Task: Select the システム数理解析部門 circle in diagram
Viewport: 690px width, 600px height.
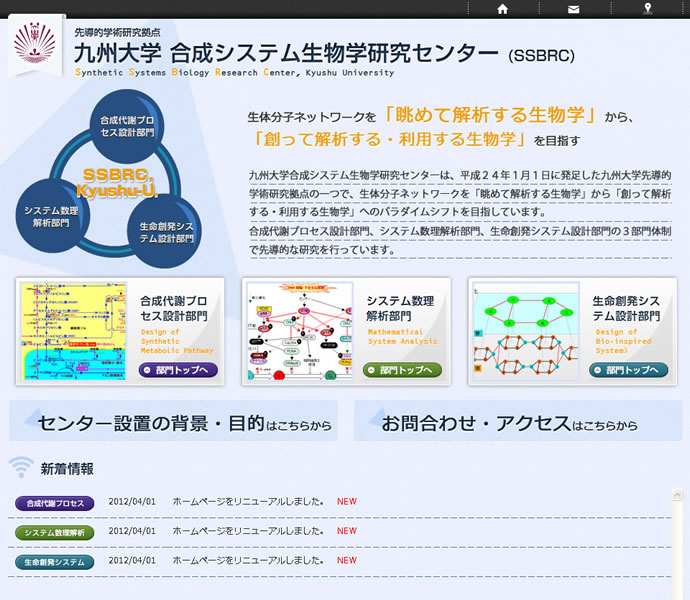Action: (52, 216)
